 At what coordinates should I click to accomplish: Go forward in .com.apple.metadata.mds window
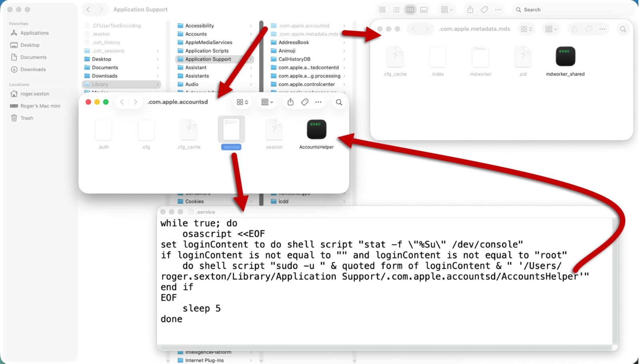point(427,29)
